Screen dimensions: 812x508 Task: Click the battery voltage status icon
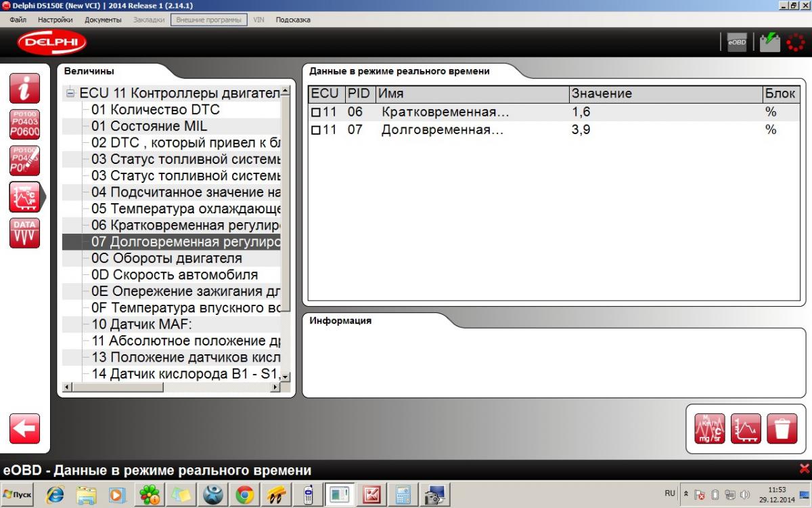click(x=769, y=42)
